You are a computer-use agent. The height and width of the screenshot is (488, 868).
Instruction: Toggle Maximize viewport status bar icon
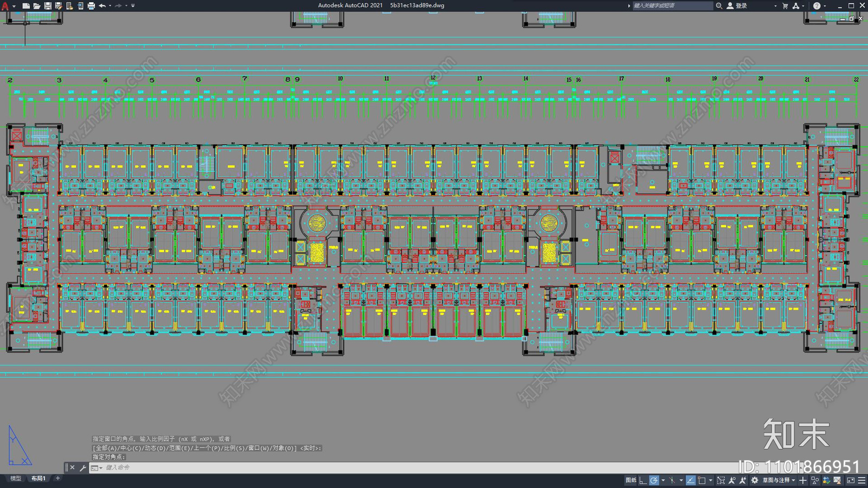click(721, 480)
